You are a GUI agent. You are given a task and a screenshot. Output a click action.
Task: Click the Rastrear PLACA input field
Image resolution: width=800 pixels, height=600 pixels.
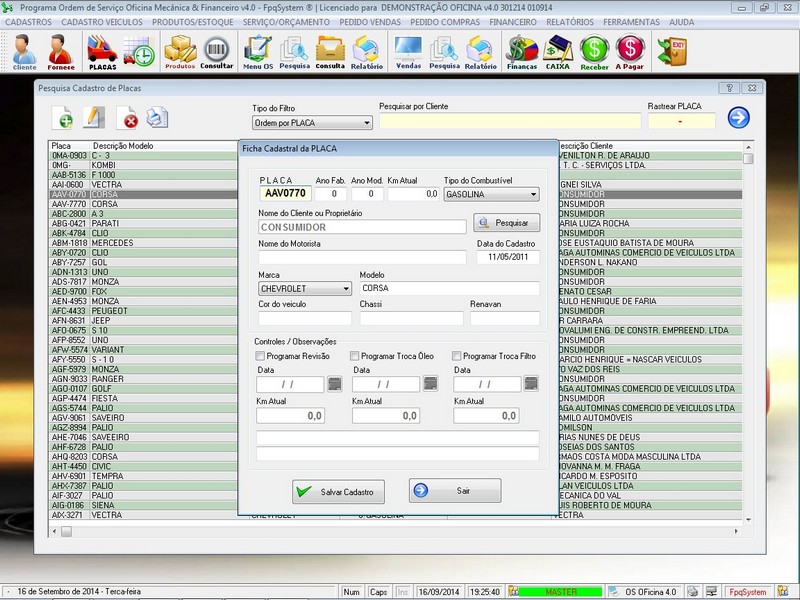(682, 121)
